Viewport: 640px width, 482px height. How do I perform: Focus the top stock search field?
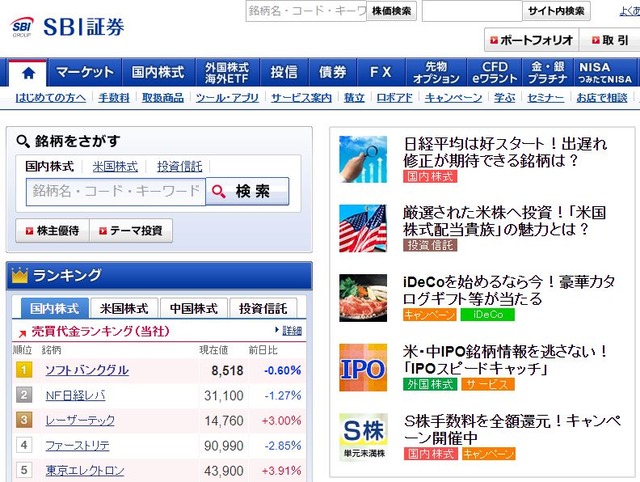(306, 11)
